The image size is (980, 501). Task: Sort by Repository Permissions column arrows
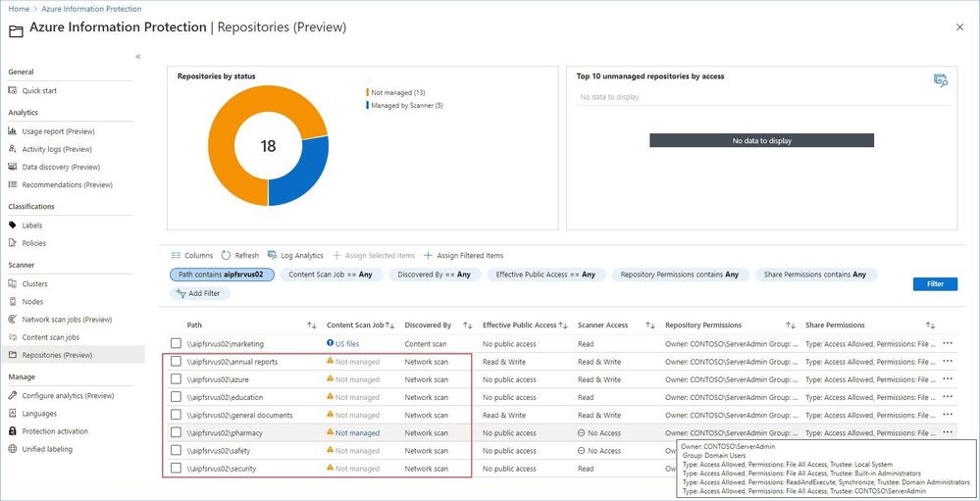coord(791,326)
